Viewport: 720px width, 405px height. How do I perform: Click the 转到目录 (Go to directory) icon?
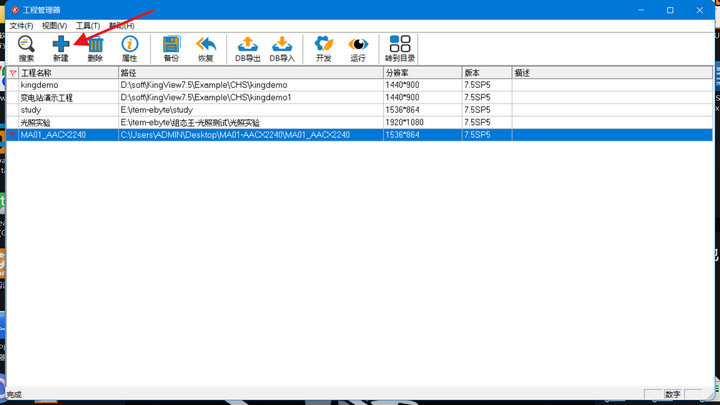[x=400, y=46]
